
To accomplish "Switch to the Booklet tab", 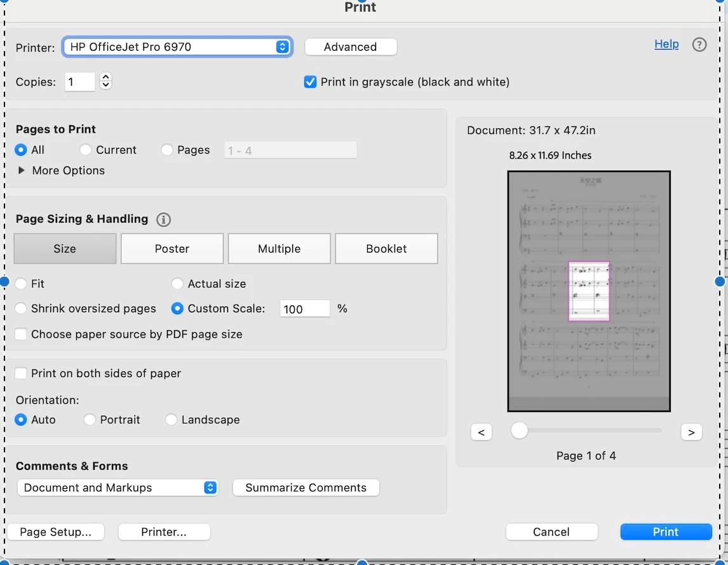I will (386, 249).
